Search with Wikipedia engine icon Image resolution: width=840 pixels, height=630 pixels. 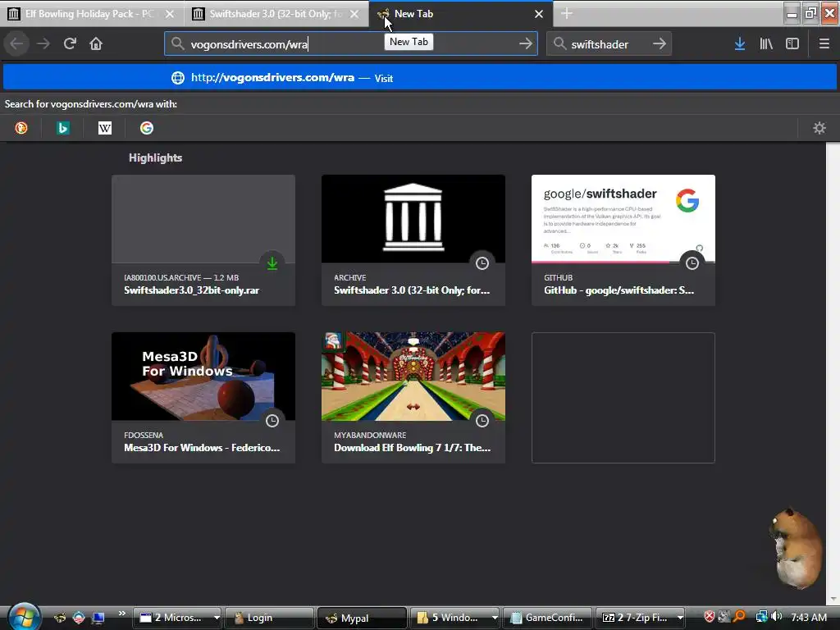point(105,128)
